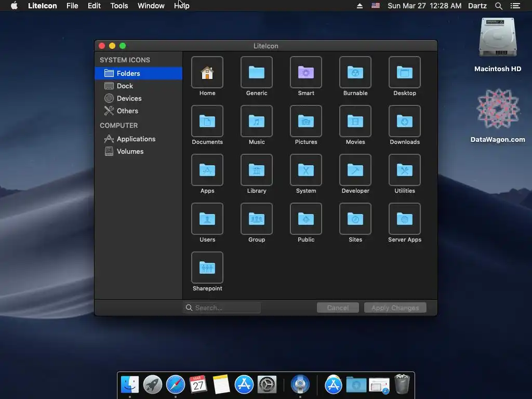Open the Tools menu
The image size is (532, 399).
click(119, 6)
